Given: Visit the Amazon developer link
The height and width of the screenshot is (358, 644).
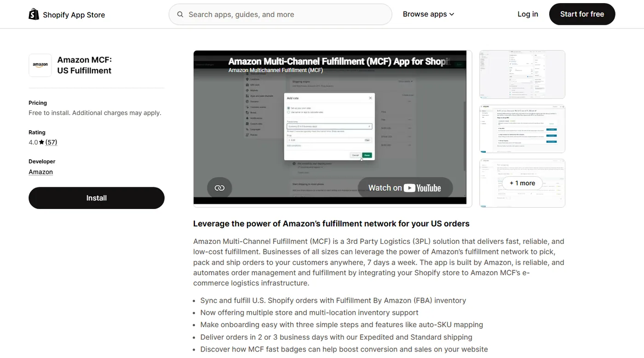Looking at the screenshot, I should [x=40, y=172].
